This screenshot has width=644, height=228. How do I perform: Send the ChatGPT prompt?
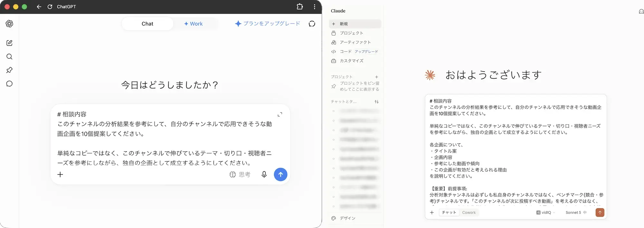point(280,174)
